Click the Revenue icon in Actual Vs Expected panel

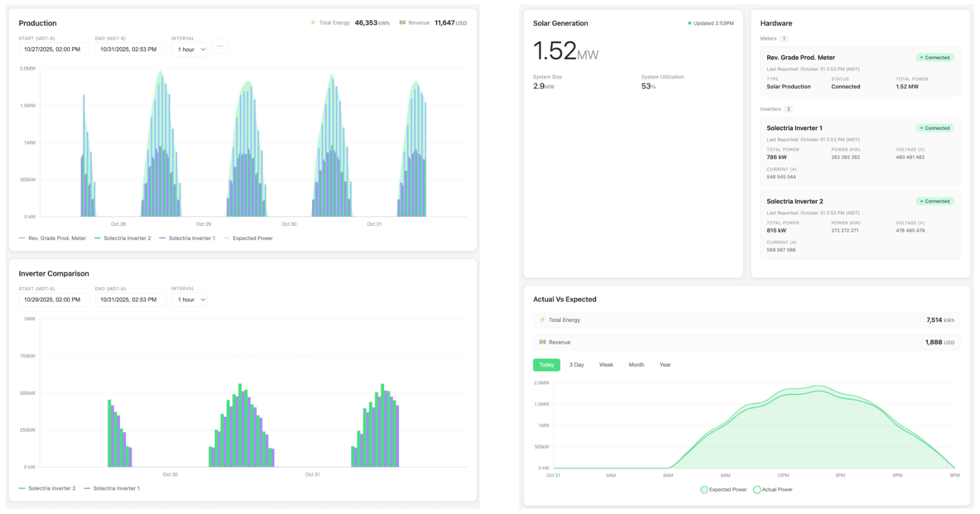(542, 342)
